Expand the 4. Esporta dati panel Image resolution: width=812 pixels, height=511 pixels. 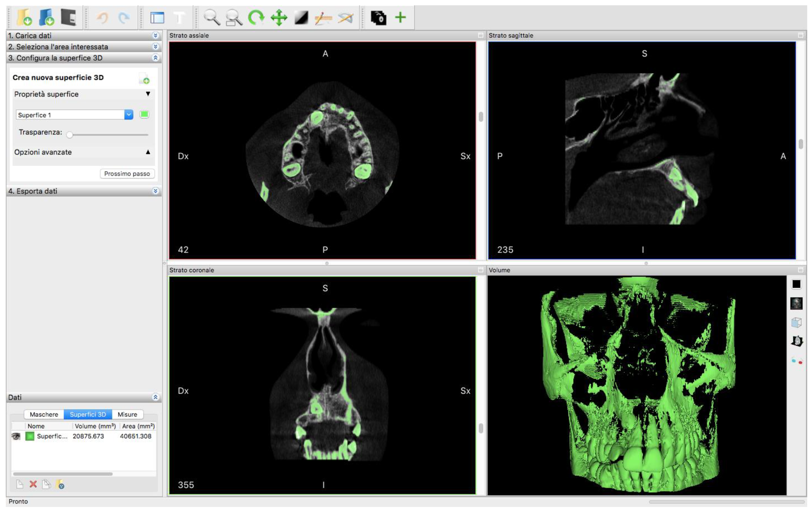pos(155,191)
